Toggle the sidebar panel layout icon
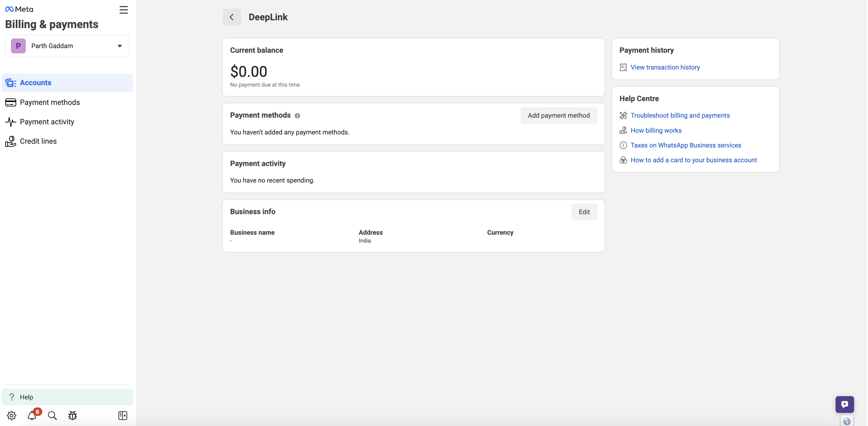The image size is (868, 426). tap(123, 415)
